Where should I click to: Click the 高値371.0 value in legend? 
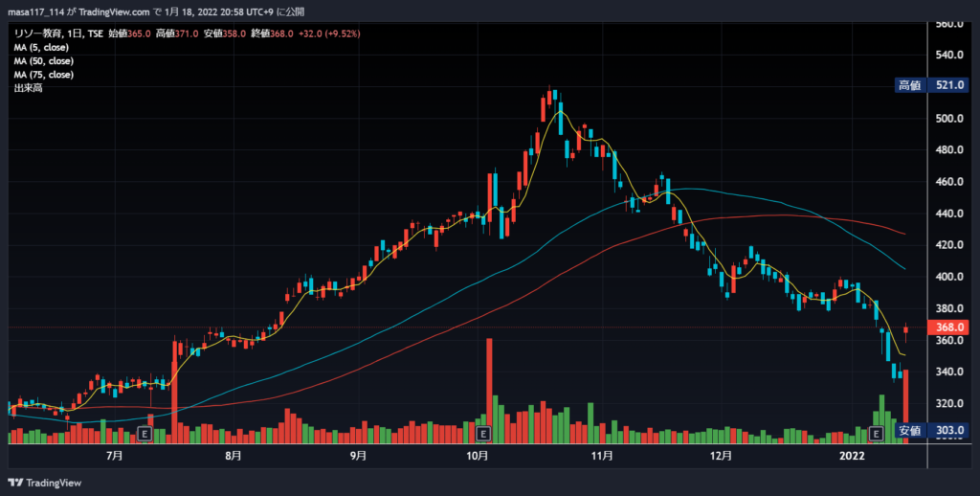coord(177,34)
